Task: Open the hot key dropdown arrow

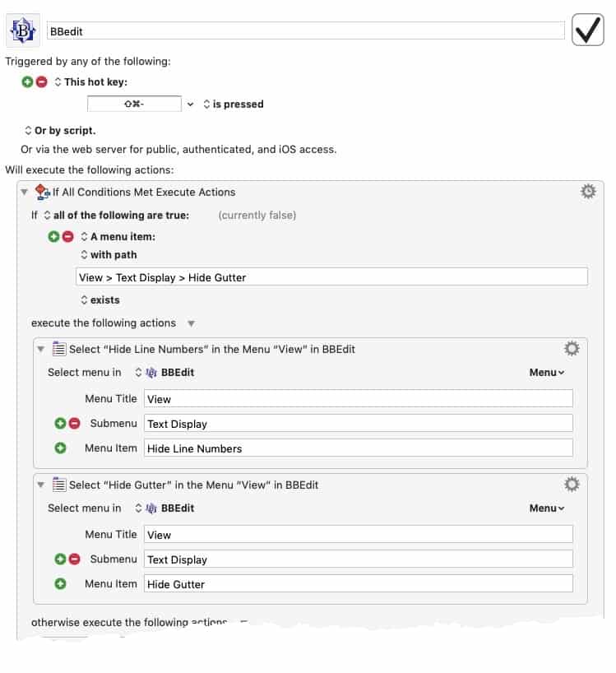Action: tap(190, 104)
